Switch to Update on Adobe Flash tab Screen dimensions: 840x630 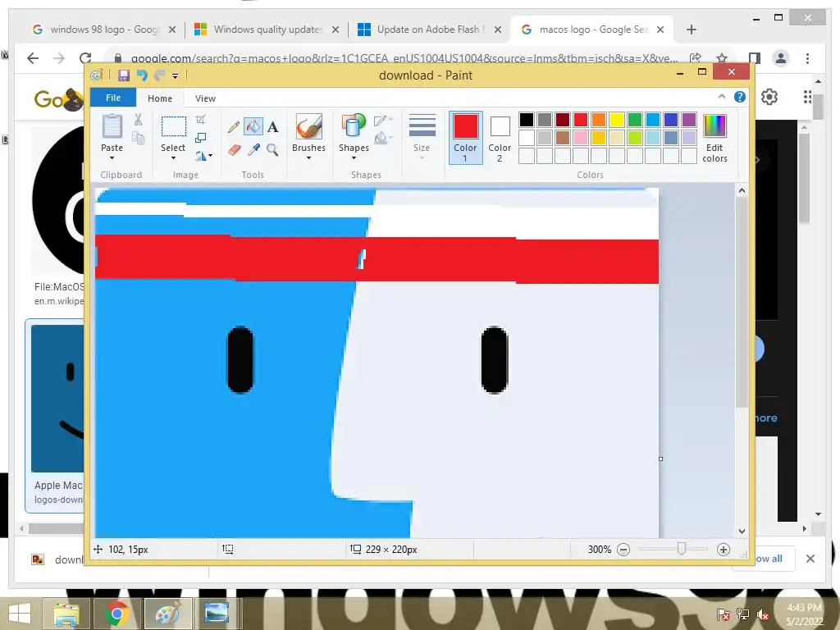click(x=430, y=30)
